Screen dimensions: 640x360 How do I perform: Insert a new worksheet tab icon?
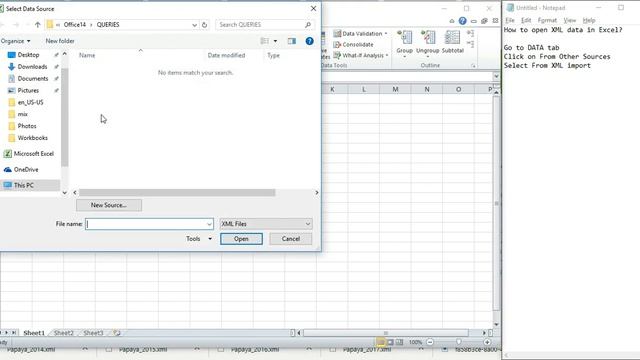tap(117, 333)
